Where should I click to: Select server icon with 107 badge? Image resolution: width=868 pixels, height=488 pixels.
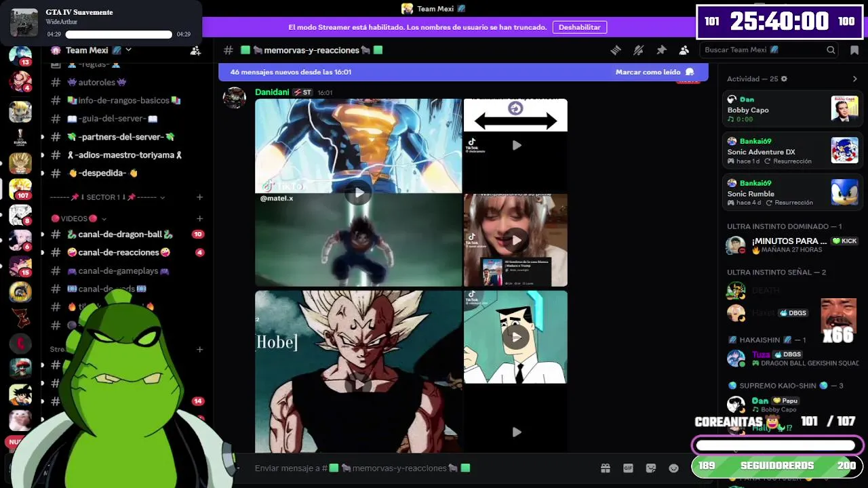[x=20, y=188]
